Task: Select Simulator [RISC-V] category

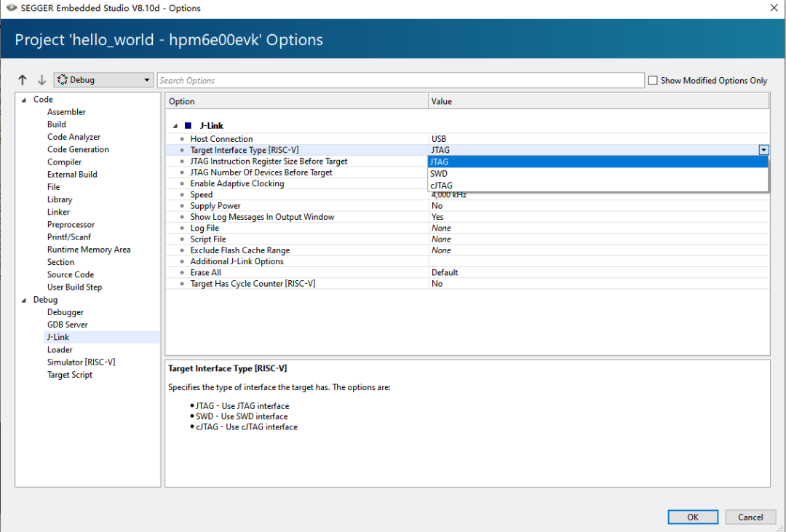Action: [82, 362]
